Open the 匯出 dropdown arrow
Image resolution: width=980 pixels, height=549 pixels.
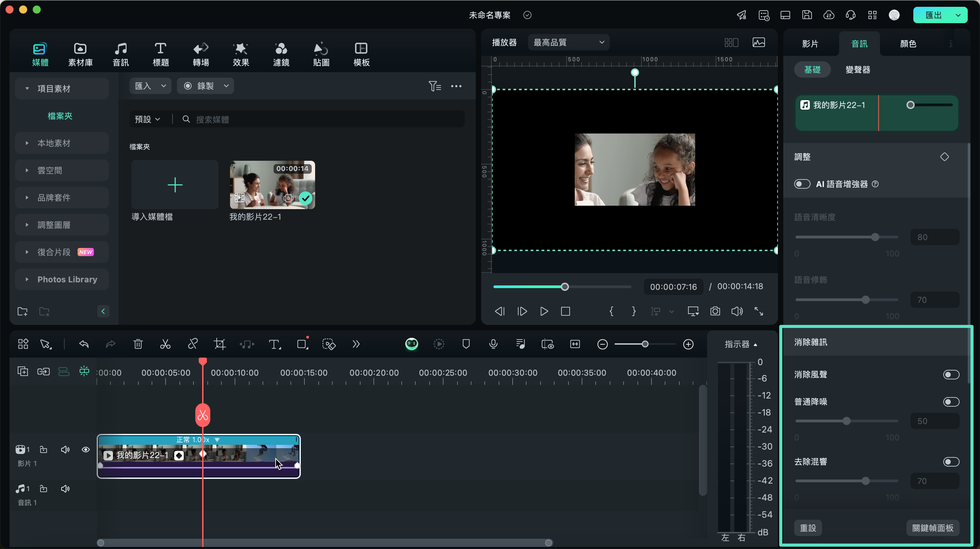click(x=958, y=15)
